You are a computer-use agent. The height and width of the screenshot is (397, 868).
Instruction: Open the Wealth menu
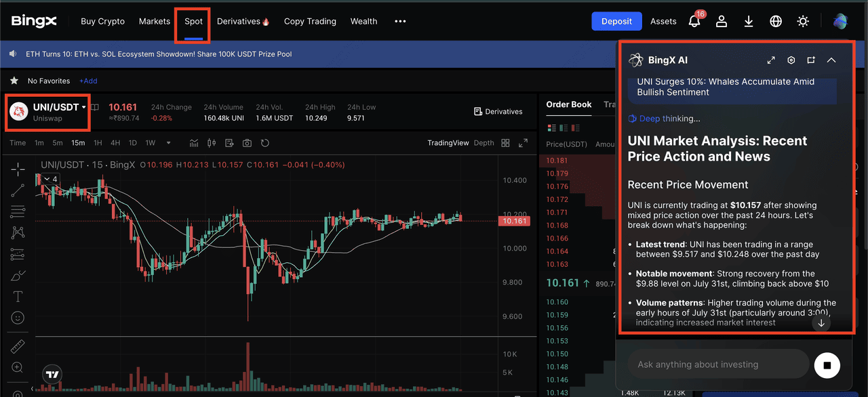(363, 21)
